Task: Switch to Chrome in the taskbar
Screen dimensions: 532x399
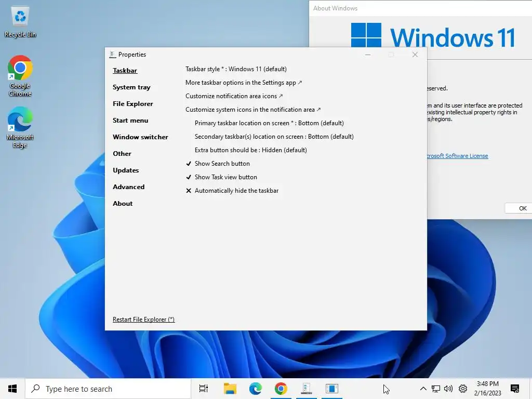Action: tap(281, 389)
